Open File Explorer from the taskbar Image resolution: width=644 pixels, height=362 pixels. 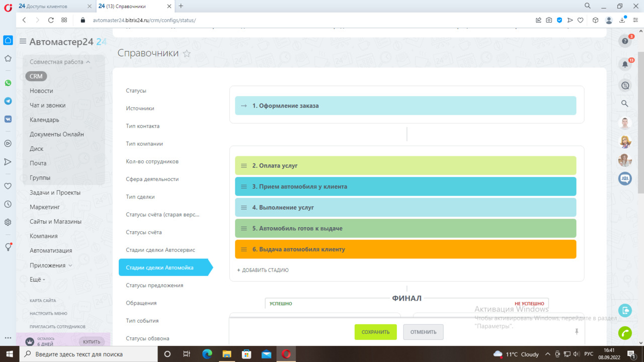click(x=226, y=354)
